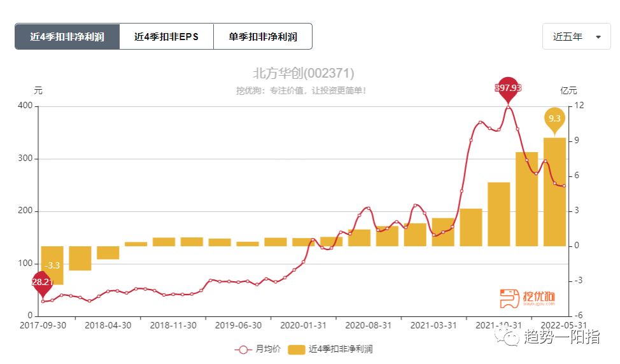This screenshot has width=620, height=364.
Task: Click the tallest yellow bar under 9.3
Action: [x=554, y=192]
